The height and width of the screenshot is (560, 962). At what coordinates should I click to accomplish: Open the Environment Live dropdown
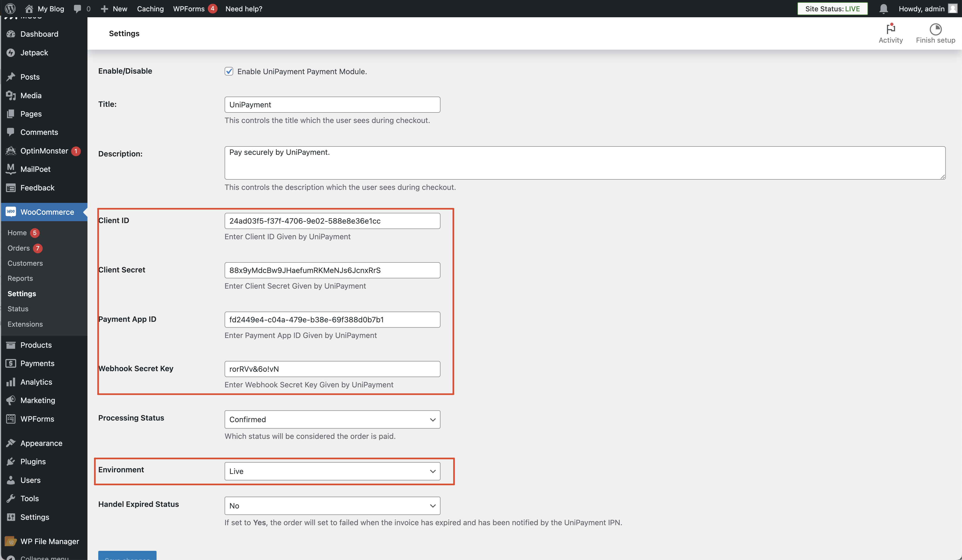(x=332, y=471)
